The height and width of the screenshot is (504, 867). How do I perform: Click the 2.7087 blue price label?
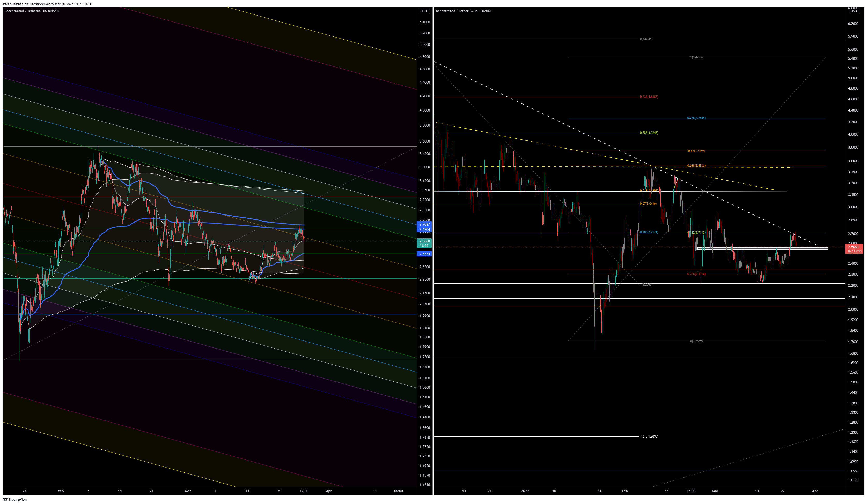coord(424,224)
